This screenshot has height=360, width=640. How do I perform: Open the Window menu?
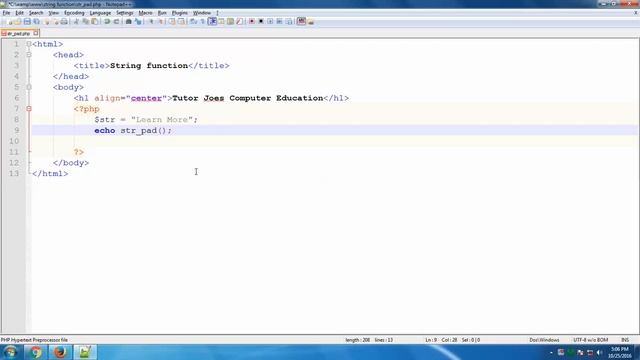[x=202, y=13]
